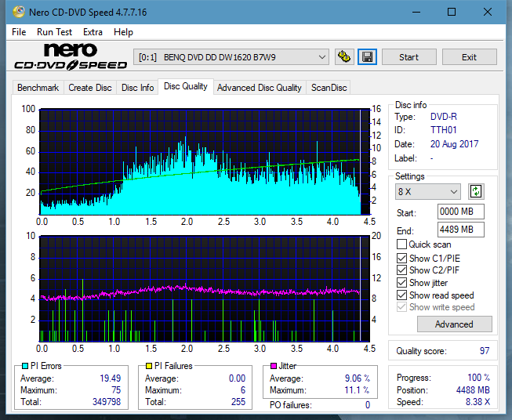Click the cyan PI Errors legend swatch
The height and width of the screenshot is (420, 512).
(x=25, y=366)
